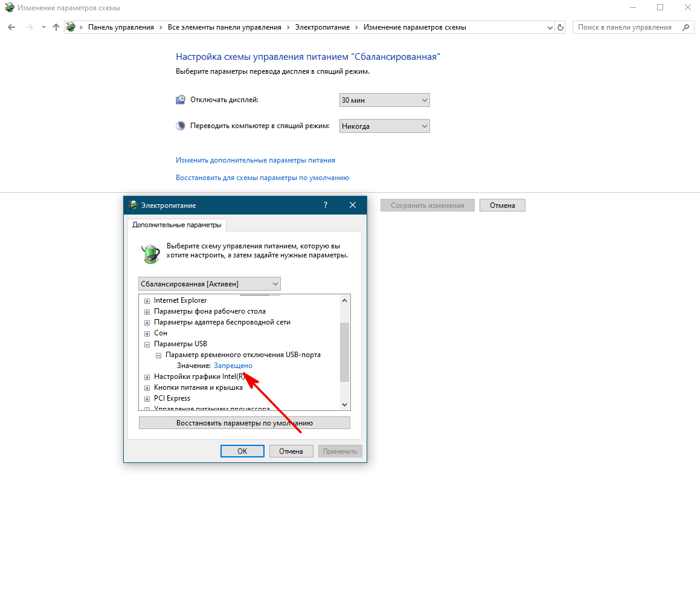Viewport: 700px width, 591px height.
Task: Click 'Восстановить параметры по умолчанию' button
Action: [244, 423]
